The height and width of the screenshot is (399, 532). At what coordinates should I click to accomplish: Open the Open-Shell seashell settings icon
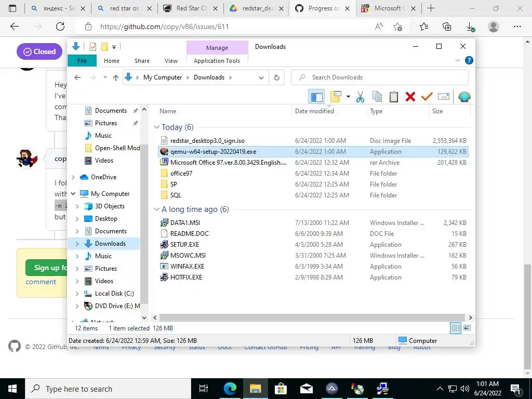[464, 97]
